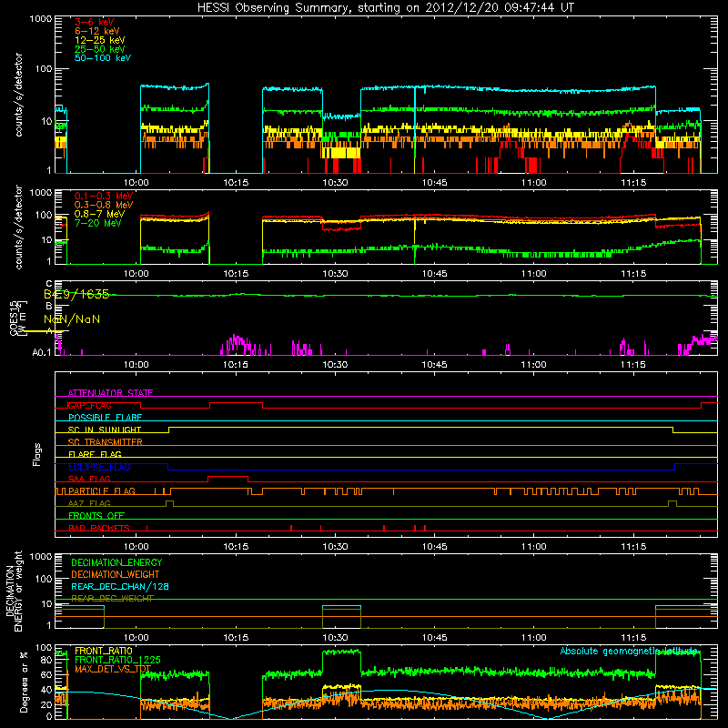Screen dimensions: 728x728
Task: Select the DECIMATION_ENERGY legend label
Action: coord(116,562)
